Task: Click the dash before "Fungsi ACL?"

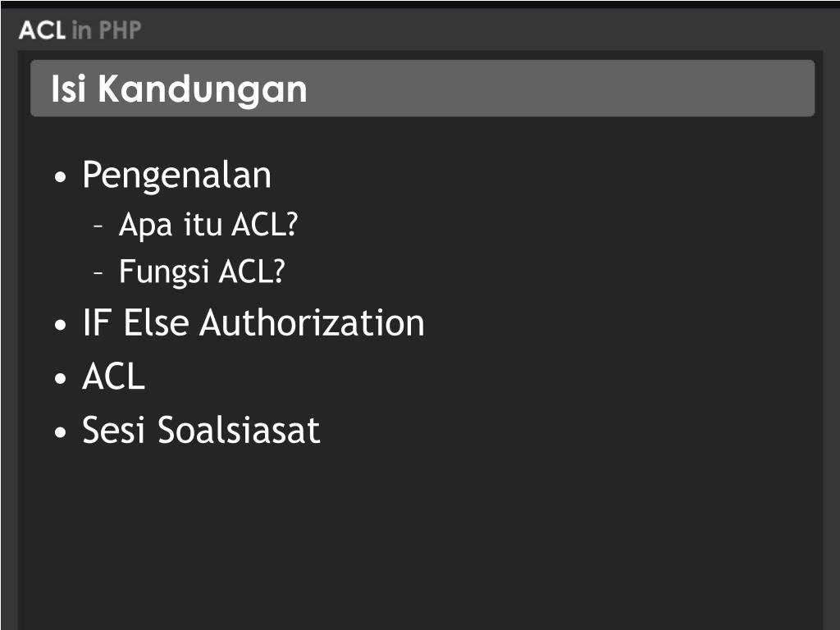Action: (x=98, y=273)
